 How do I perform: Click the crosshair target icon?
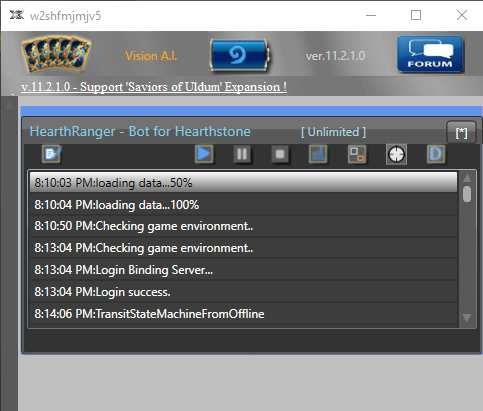tap(396, 154)
